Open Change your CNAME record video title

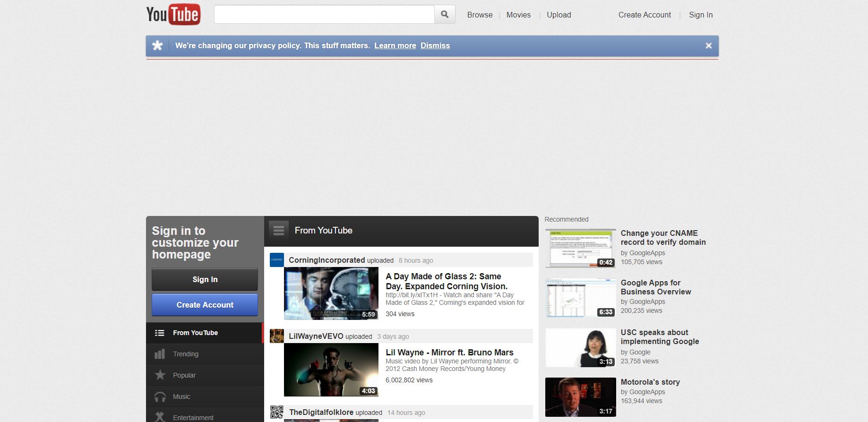click(663, 238)
